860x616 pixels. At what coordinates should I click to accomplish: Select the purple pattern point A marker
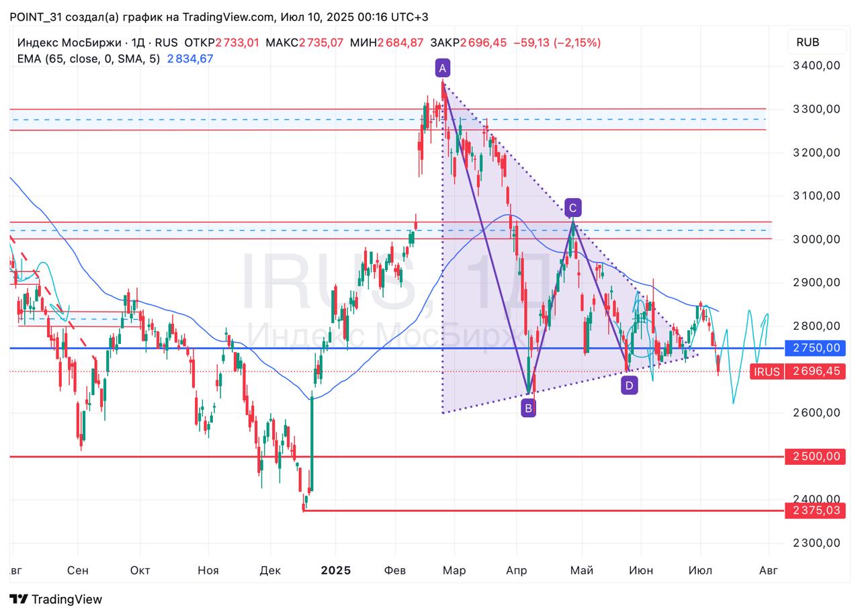[x=442, y=68]
